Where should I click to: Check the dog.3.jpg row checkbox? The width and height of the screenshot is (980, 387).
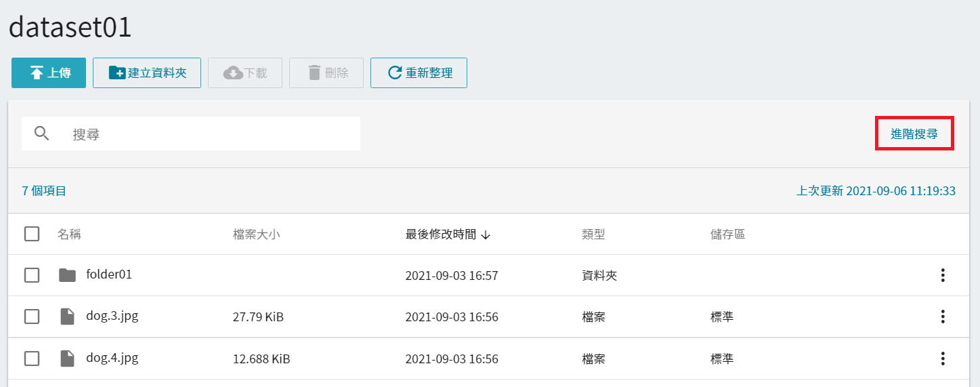pos(32,317)
